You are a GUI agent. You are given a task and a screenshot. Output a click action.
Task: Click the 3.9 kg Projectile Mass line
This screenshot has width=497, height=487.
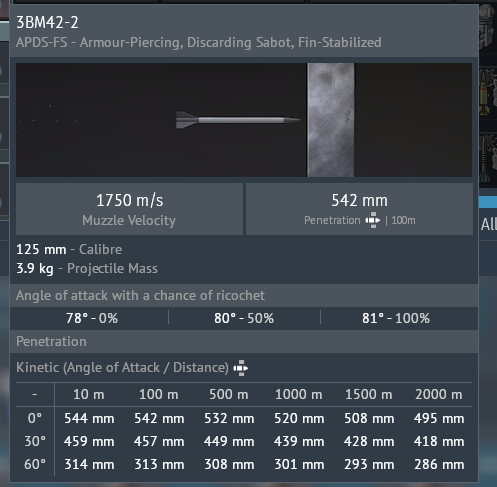pos(87,269)
